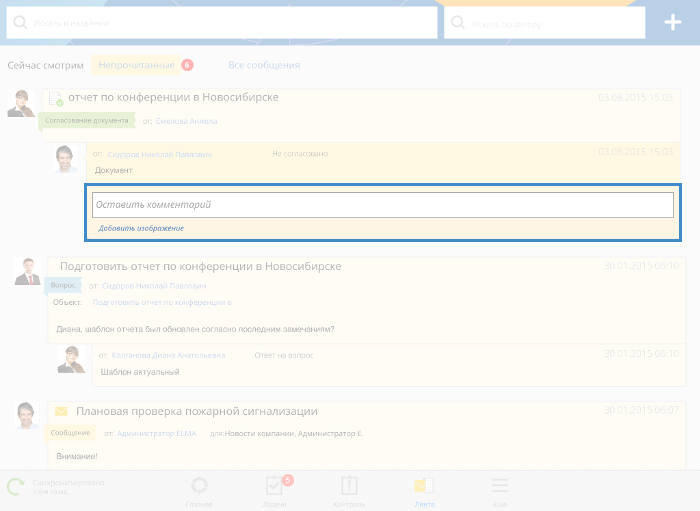Click avatar beside Подготовить отчет message
Image resolution: width=700 pixels, height=511 pixels.
point(27,271)
